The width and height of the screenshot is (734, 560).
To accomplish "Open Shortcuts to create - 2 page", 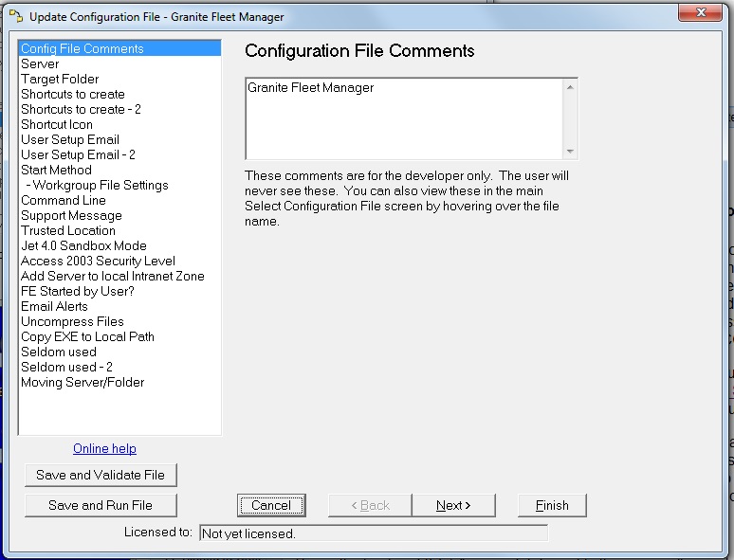I will 119,109.
